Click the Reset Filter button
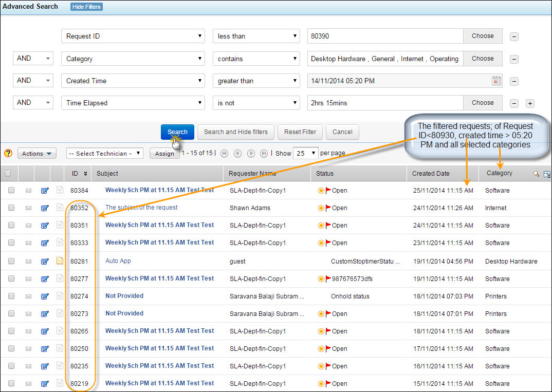 300,132
